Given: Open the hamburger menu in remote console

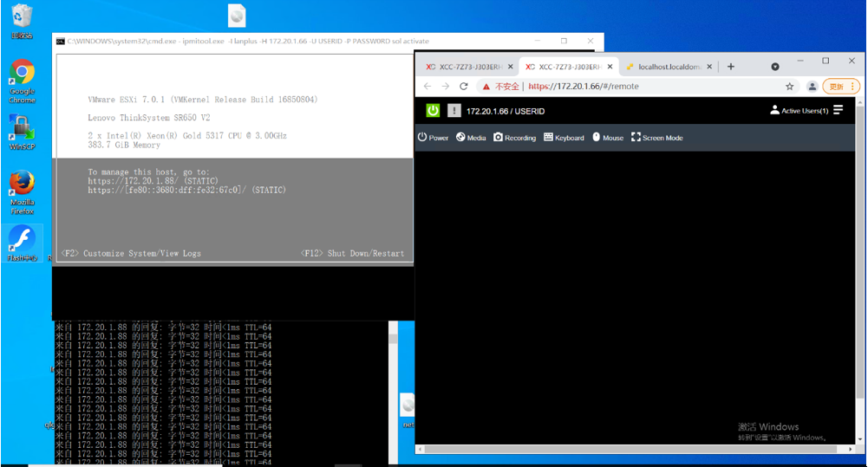Looking at the screenshot, I should pos(839,110).
